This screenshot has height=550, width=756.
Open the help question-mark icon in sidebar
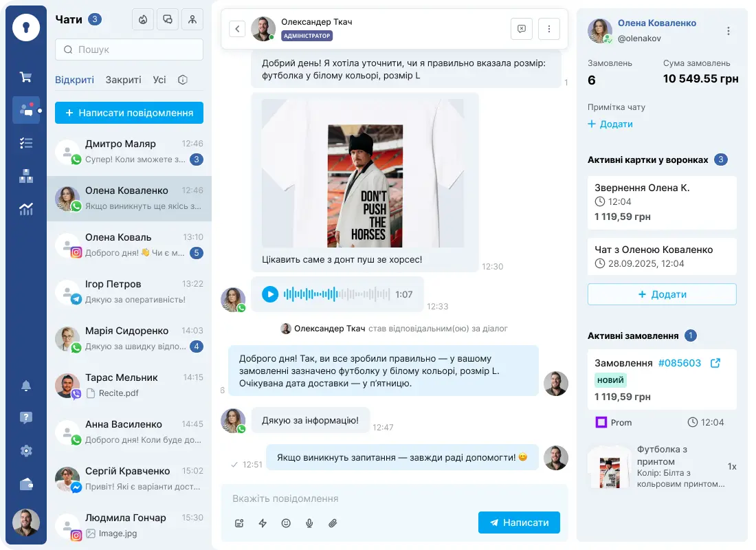[25, 417]
